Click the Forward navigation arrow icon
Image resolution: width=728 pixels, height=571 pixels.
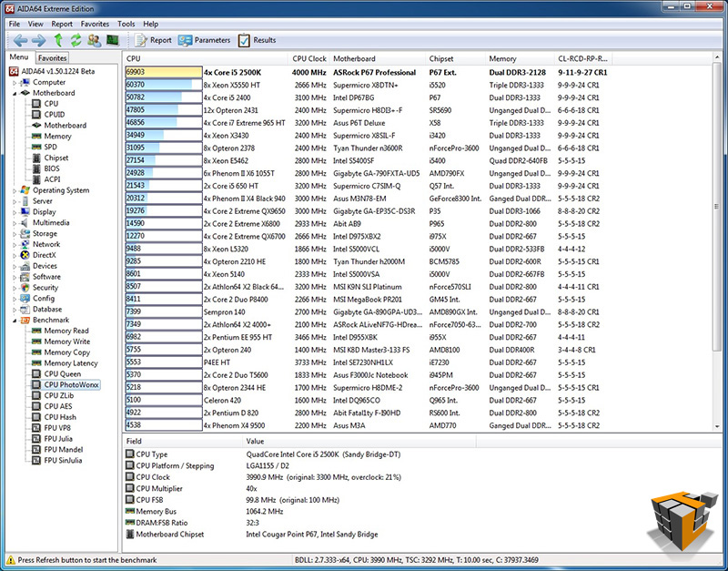point(38,40)
